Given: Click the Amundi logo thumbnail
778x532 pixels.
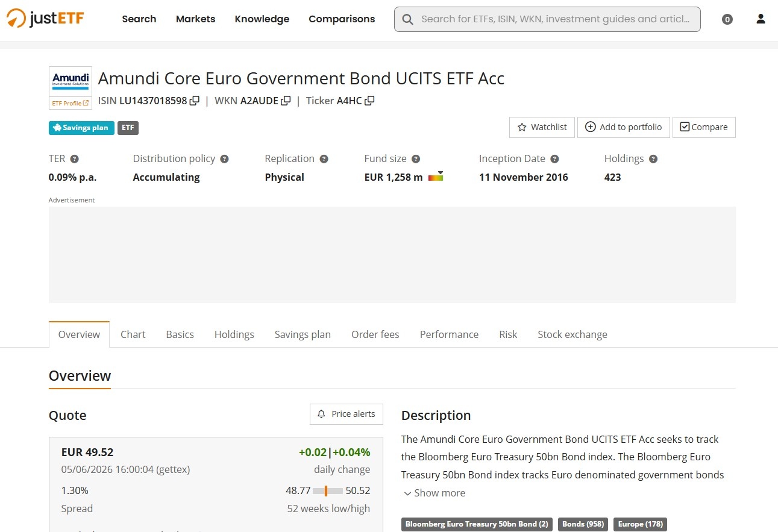Looking at the screenshot, I should [x=71, y=81].
